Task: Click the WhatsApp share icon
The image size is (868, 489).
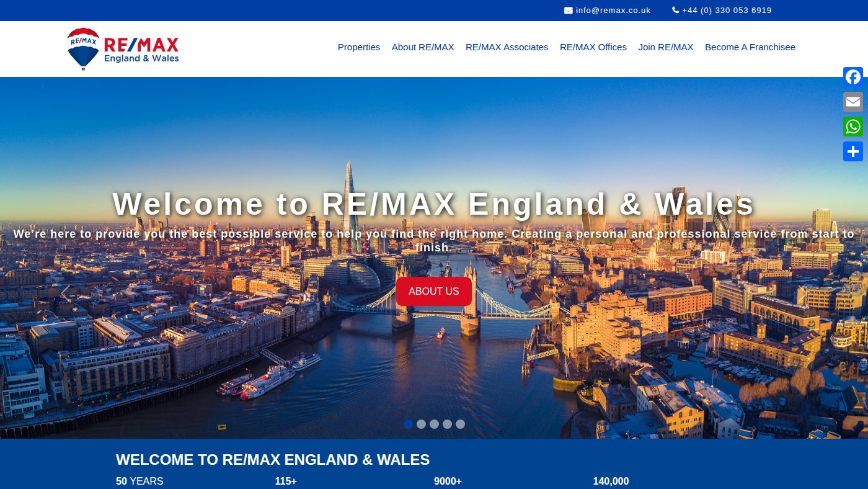Action: (x=853, y=127)
